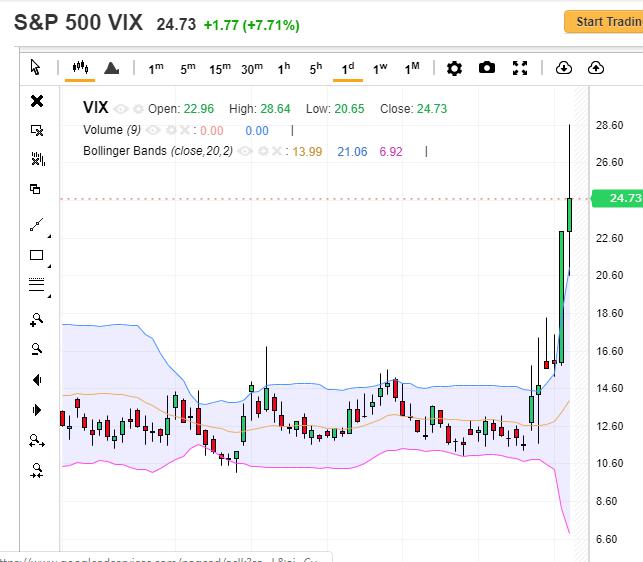Open Volume indicator gear settings
643x562 pixels.
click(x=171, y=130)
